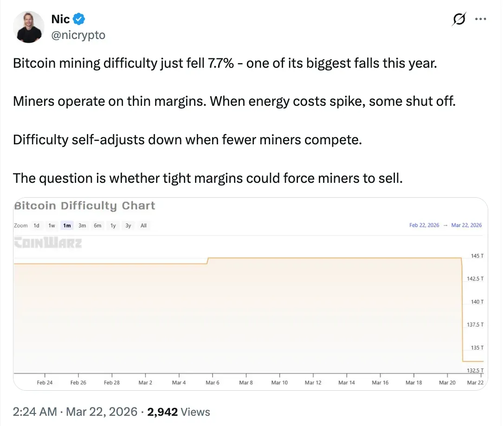Click Nic's profile avatar
504x426 pixels.
[28, 27]
